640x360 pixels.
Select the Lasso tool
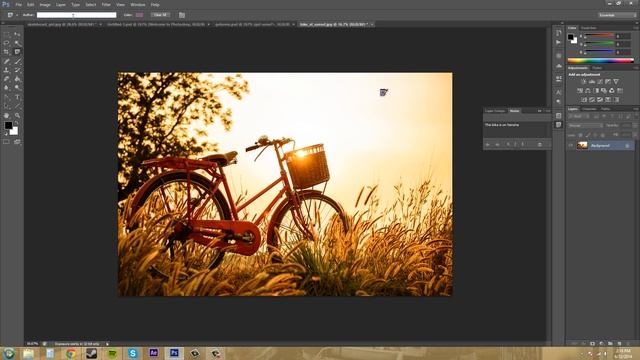[x=7, y=43]
